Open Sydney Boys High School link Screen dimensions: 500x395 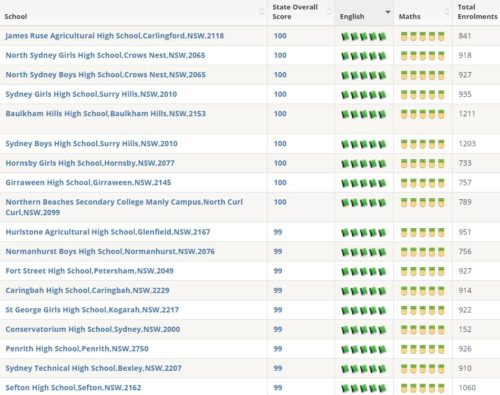[91, 144]
